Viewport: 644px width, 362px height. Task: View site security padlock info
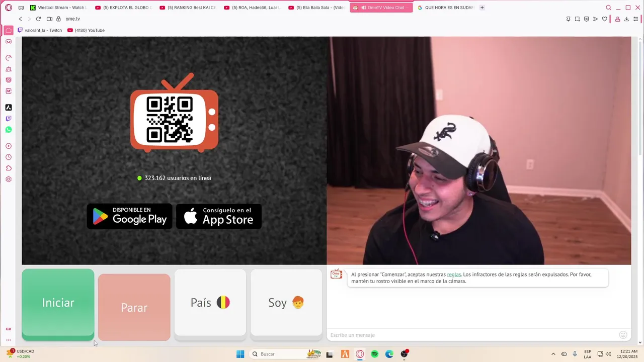click(x=58, y=19)
